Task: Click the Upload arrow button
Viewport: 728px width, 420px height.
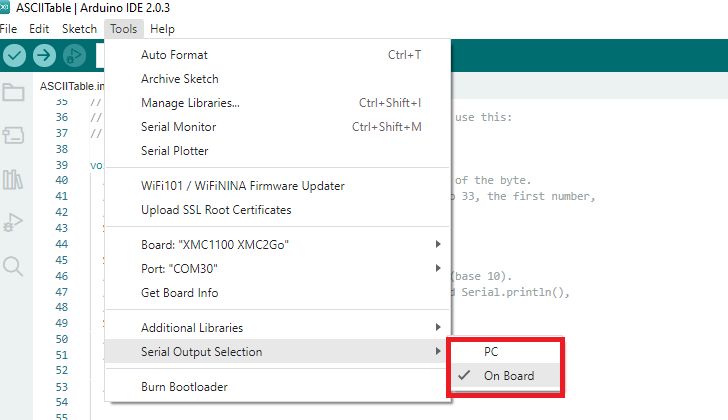Action: point(44,56)
